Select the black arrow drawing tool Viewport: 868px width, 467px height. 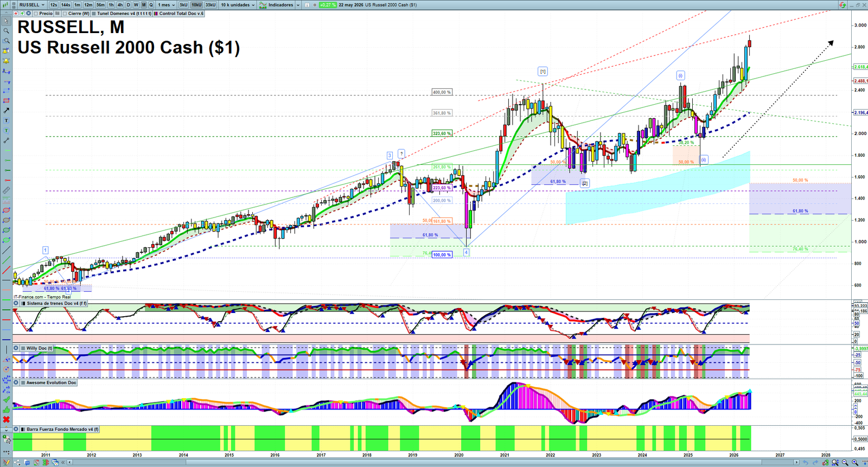coord(7,111)
